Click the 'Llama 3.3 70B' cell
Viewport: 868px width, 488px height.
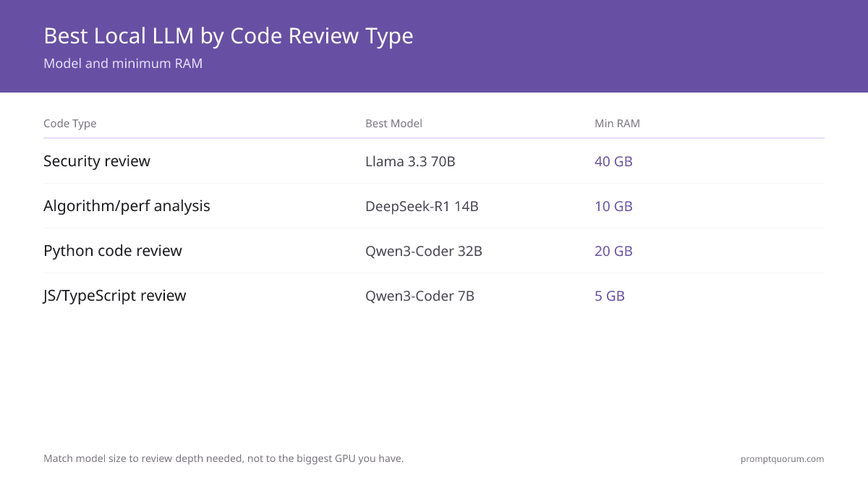[410, 161]
